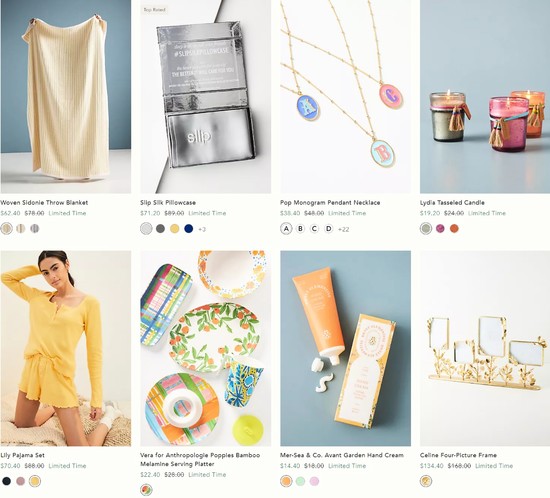Open Mer-Sea & Co. Avant Garden Hand Cream
The height and width of the screenshot is (498, 550).
[x=342, y=455]
